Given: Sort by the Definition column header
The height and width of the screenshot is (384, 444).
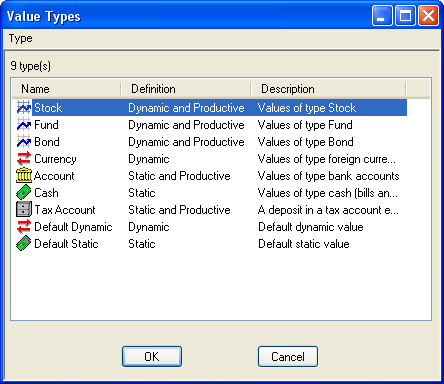Looking at the screenshot, I should pos(186,89).
